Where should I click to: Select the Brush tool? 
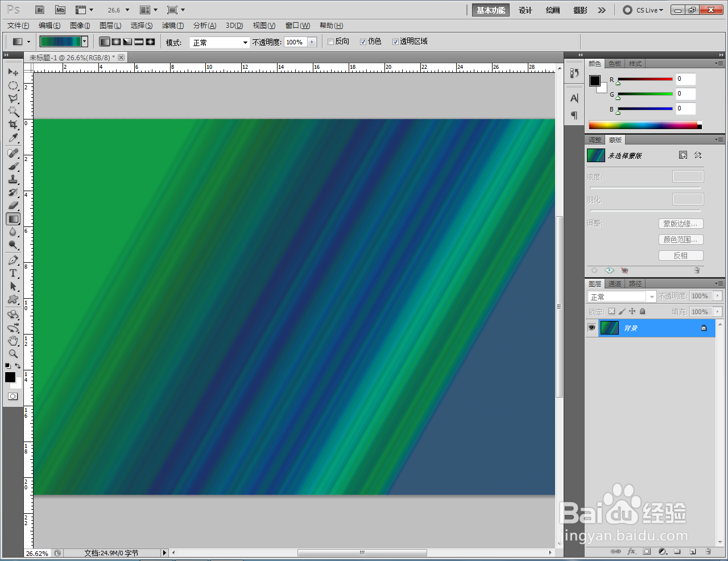[13, 166]
